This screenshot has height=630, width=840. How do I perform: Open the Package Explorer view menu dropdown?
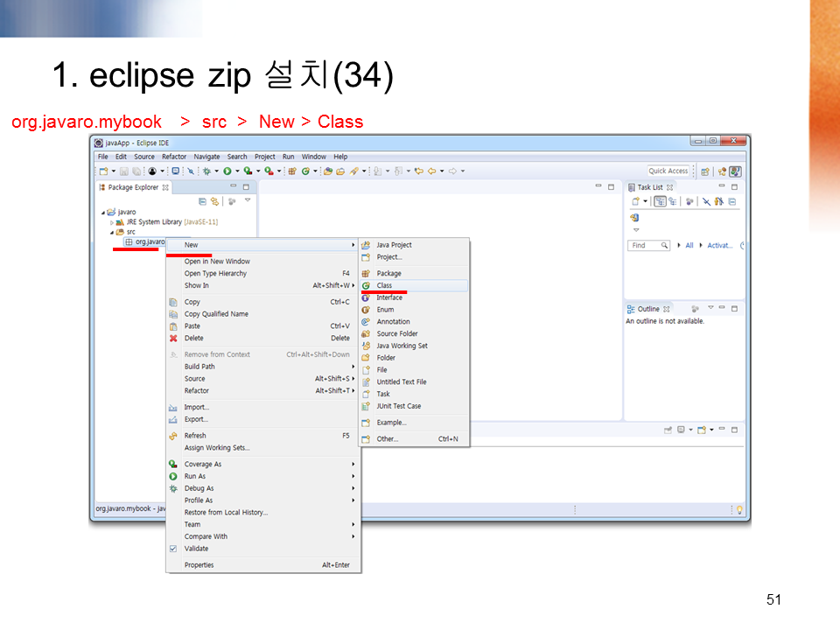pyautogui.click(x=248, y=201)
